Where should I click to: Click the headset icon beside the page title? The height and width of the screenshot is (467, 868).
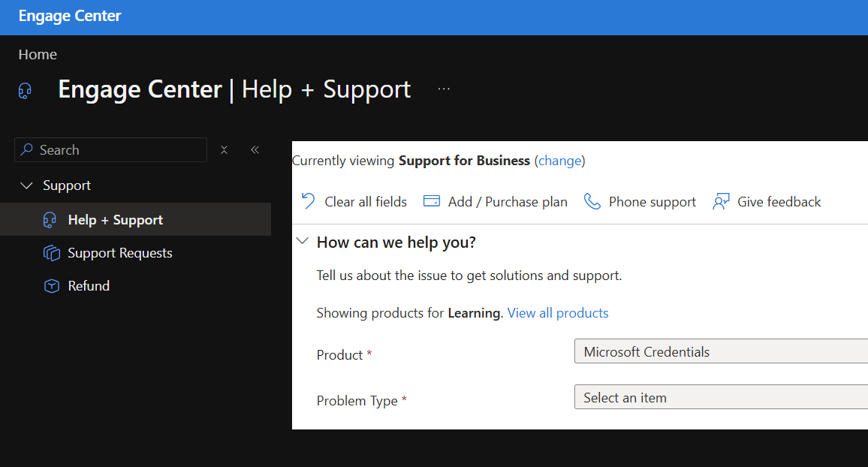[25, 91]
